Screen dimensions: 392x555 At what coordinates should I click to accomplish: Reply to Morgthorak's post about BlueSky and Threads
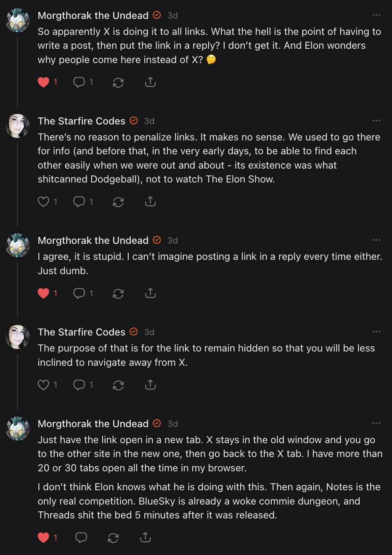click(81, 537)
